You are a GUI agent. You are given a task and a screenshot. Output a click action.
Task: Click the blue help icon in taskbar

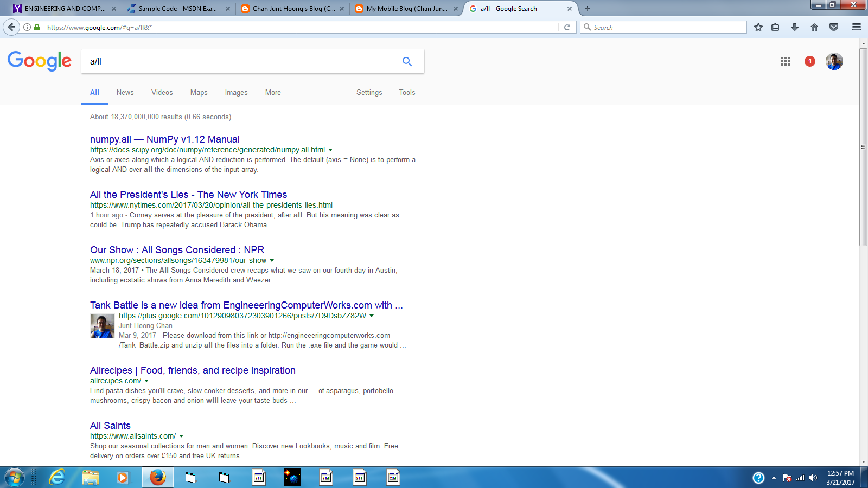(758, 478)
